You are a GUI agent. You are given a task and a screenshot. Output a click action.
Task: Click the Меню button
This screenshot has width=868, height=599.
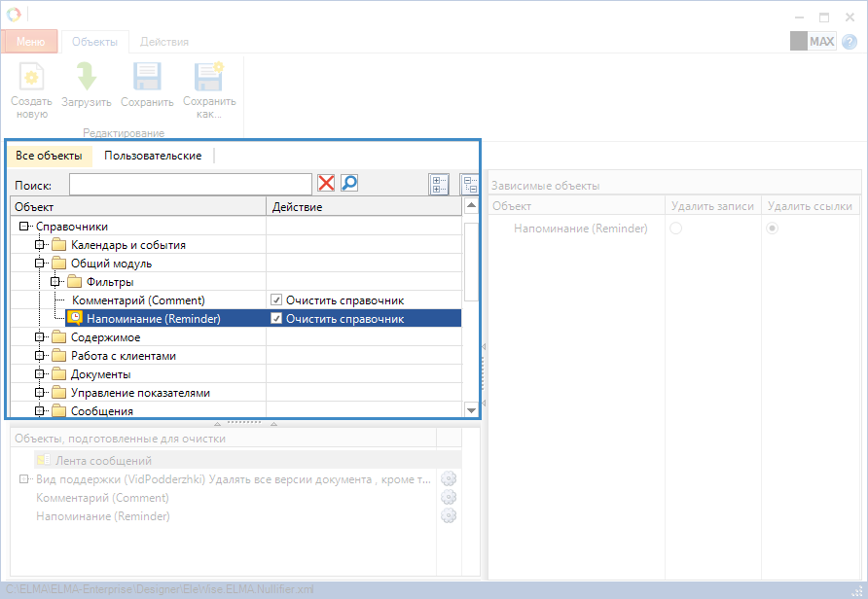point(30,42)
